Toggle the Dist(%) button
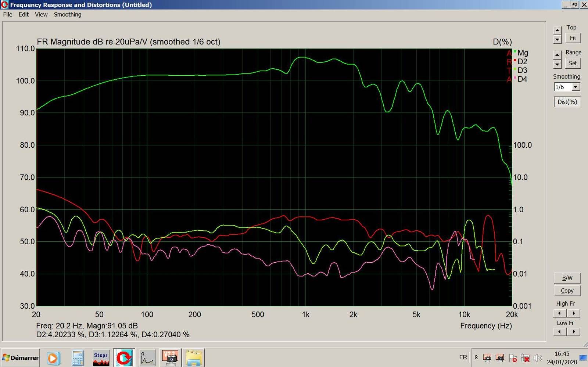The image size is (588, 367). coord(567,102)
